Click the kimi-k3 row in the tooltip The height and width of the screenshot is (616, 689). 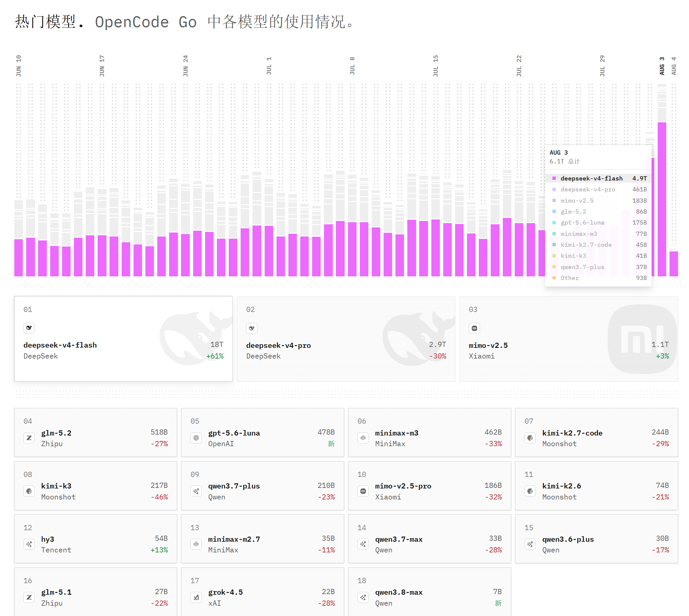tap(598, 256)
